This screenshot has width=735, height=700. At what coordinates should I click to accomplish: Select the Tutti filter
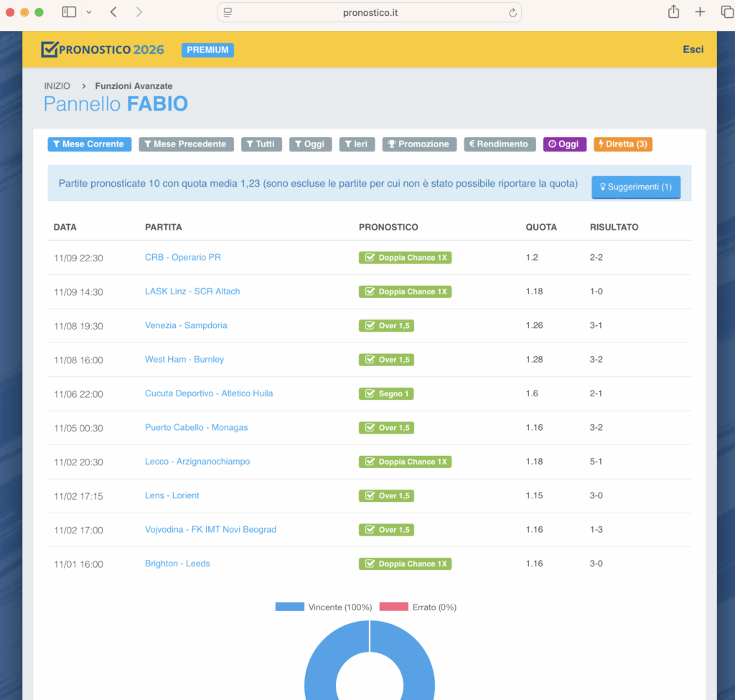click(x=261, y=144)
